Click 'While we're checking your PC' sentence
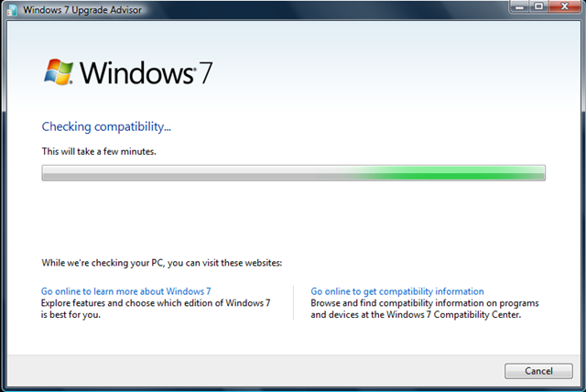586x392 pixels. tap(162, 263)
